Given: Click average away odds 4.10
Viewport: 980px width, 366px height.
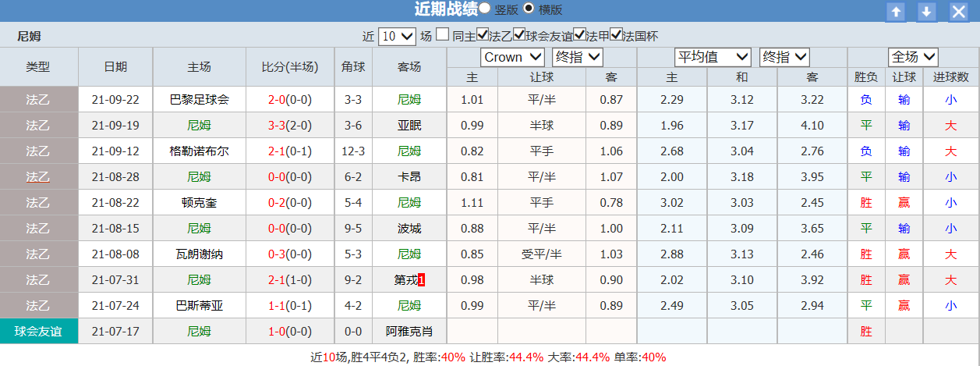Looking at the screenshot, I should point(812,126).
